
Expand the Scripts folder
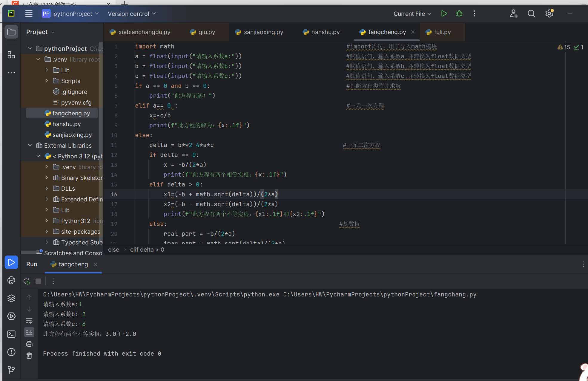[47, 81]
